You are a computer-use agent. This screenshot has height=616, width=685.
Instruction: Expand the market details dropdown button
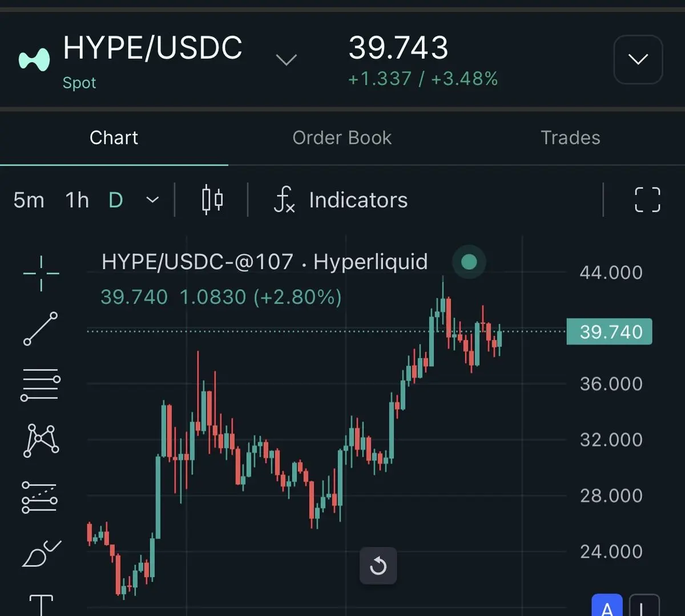click(638, 59)
